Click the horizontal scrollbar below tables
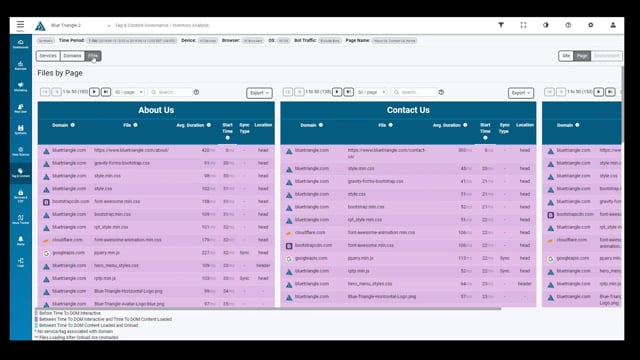This screenshot has width=640, height=360. click(268, 309)
